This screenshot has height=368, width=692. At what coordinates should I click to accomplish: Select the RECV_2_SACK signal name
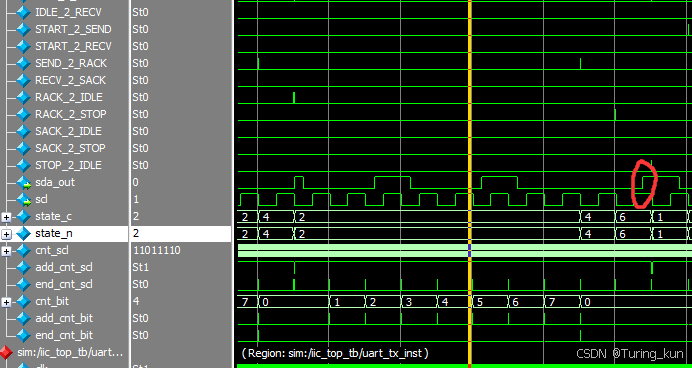coord(71,80)
